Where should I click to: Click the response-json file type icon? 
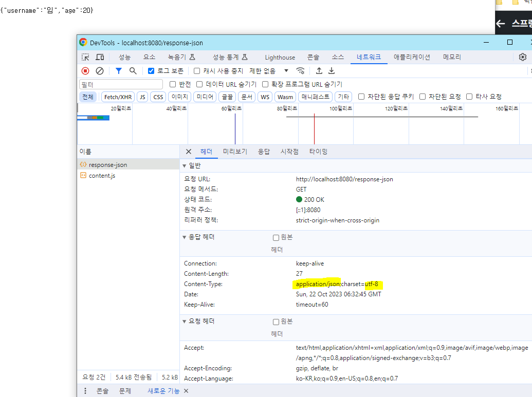83,164
